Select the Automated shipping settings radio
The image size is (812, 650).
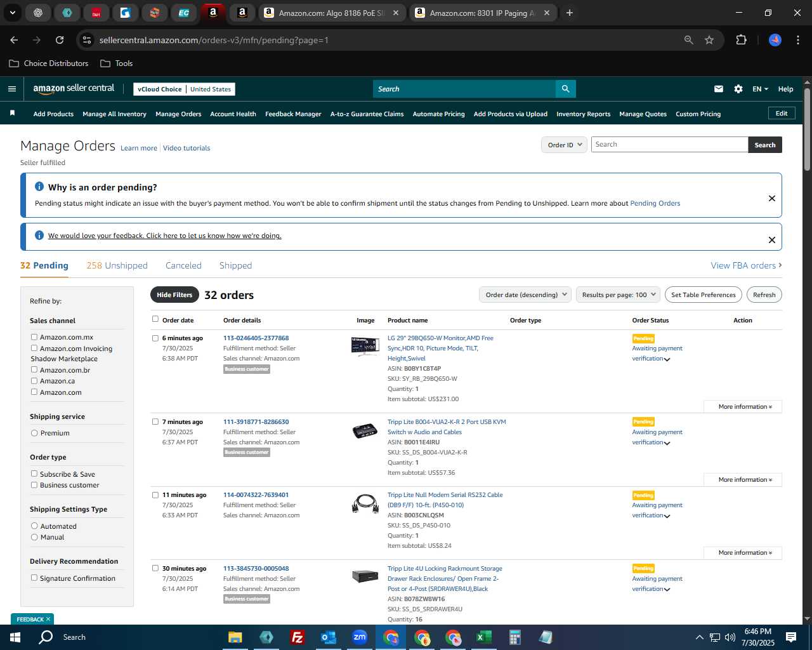pos(34,526)
